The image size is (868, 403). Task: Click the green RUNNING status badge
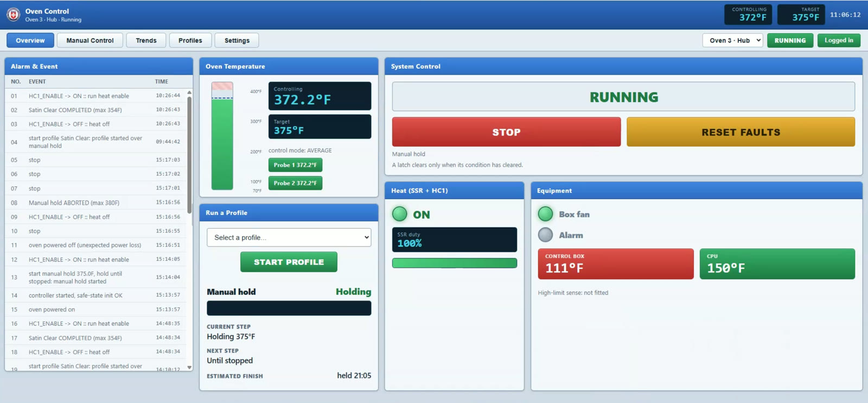790,40
